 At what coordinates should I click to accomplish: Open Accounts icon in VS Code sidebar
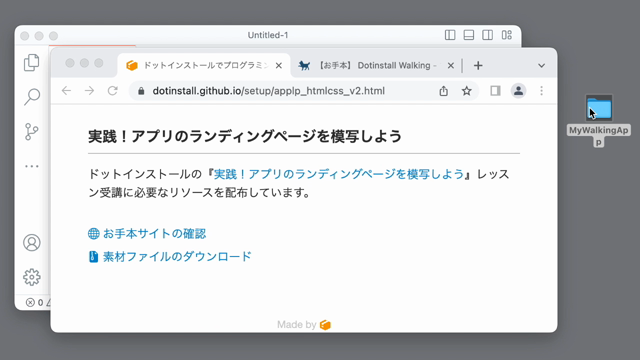(x=31, y=242)
